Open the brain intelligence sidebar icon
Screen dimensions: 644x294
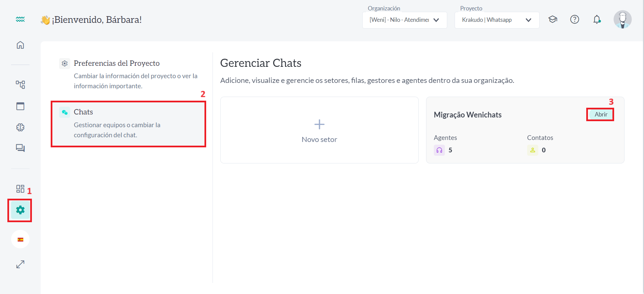[x=20, y=127]
